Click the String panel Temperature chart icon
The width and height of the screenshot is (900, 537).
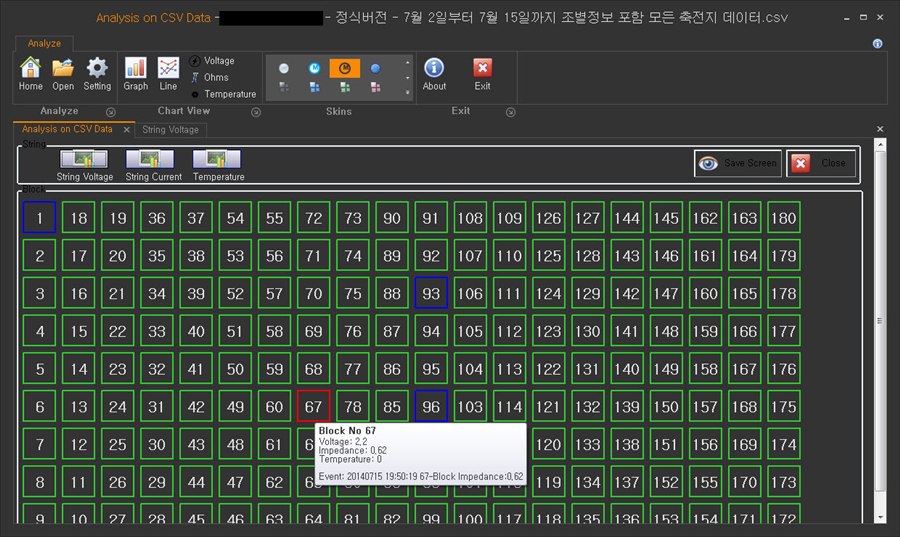pos(216,159)
